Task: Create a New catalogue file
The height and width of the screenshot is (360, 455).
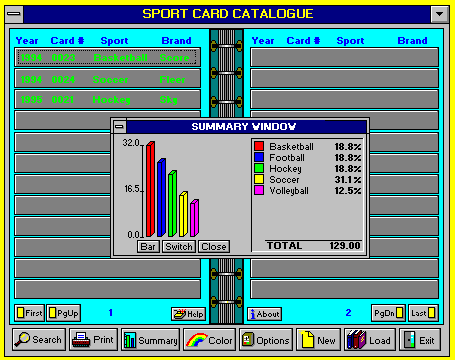Action: (x=318, y=339)
